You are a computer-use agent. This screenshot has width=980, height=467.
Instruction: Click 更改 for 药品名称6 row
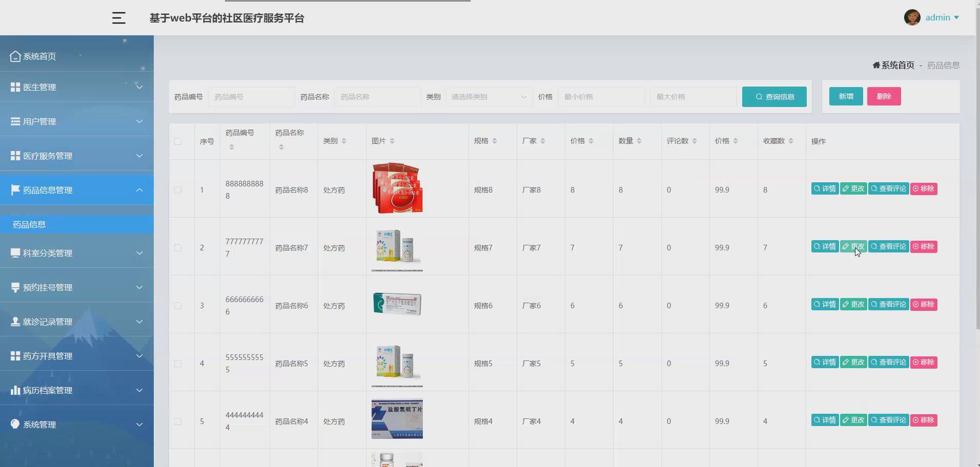click(x=853, y=304)
